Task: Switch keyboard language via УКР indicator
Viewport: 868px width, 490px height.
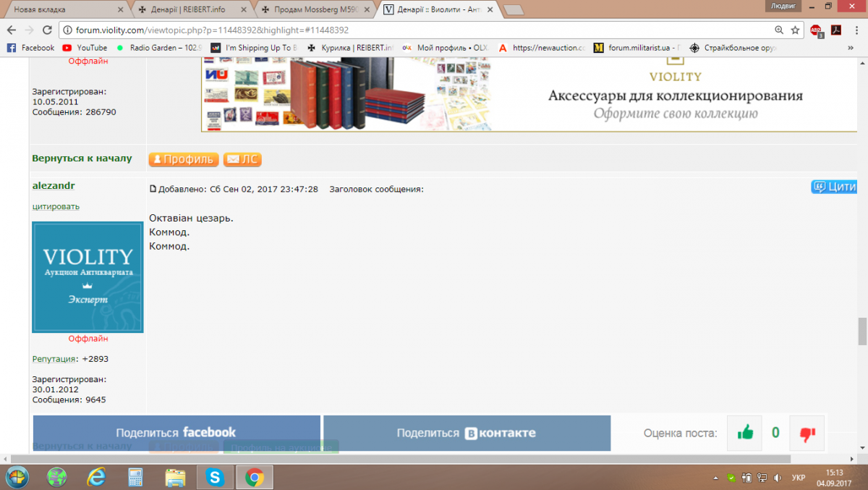Action: [x=799, y=478]
